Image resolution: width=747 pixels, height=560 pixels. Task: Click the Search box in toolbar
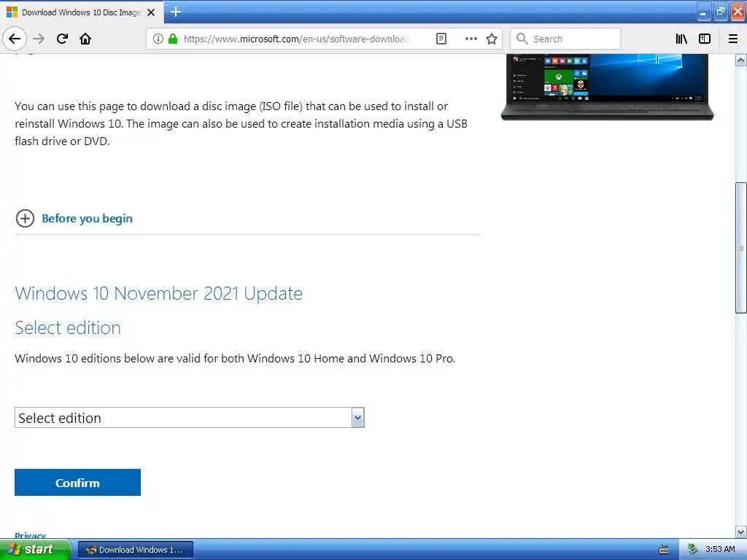click(565, 39)
